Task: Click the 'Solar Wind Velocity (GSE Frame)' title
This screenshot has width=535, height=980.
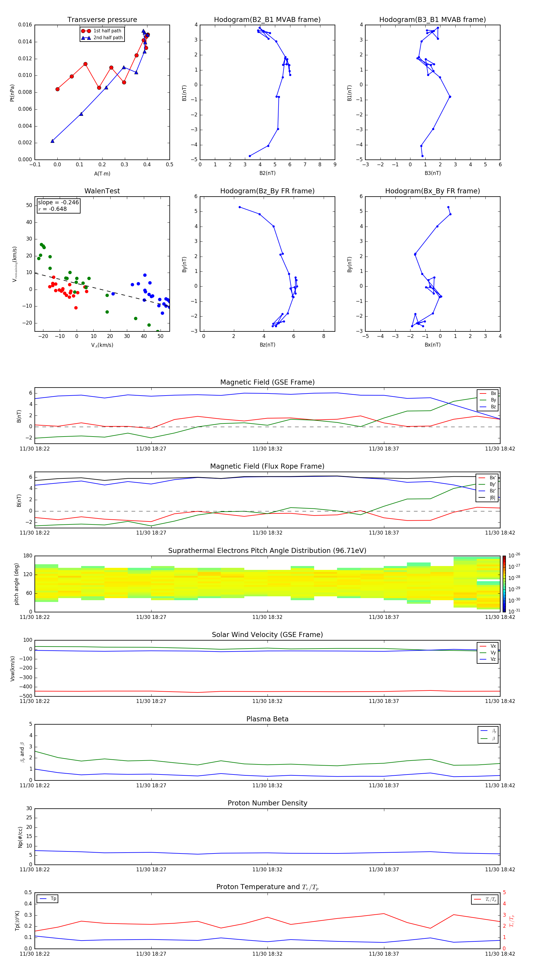Action: pyautogui.click(x=267, y=635)
